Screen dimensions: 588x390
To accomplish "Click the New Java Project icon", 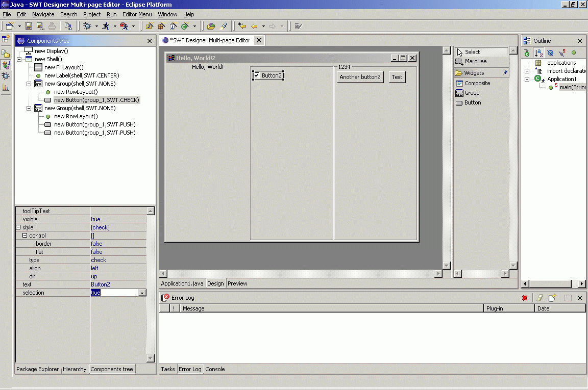I will 150,26.
